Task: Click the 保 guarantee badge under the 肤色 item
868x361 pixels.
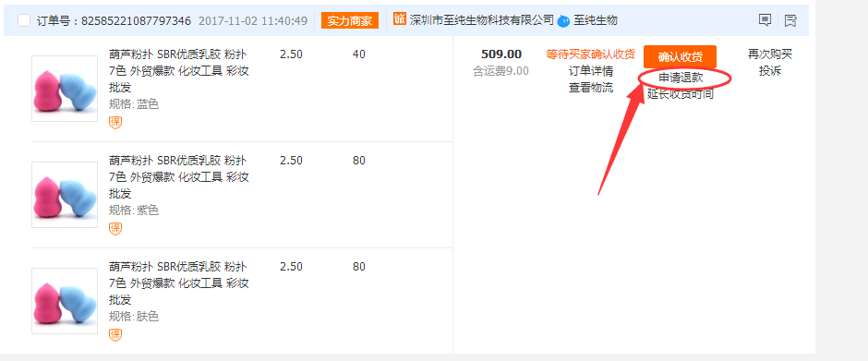Action: coord(115,335)
